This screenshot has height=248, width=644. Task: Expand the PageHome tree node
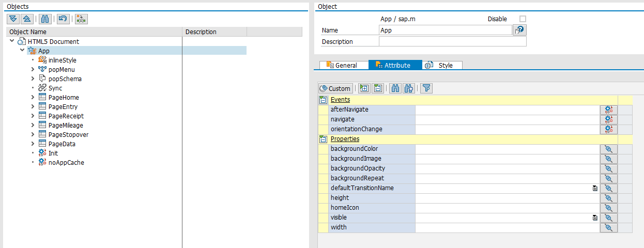click(33, 98)
